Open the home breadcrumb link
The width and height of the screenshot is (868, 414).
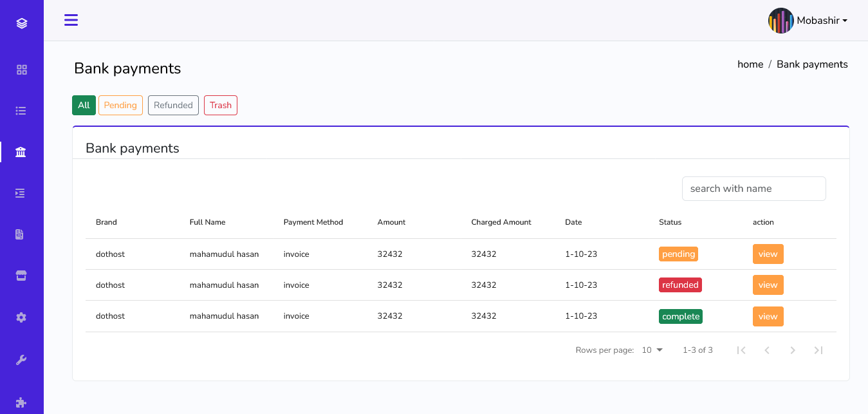[750, 64]
